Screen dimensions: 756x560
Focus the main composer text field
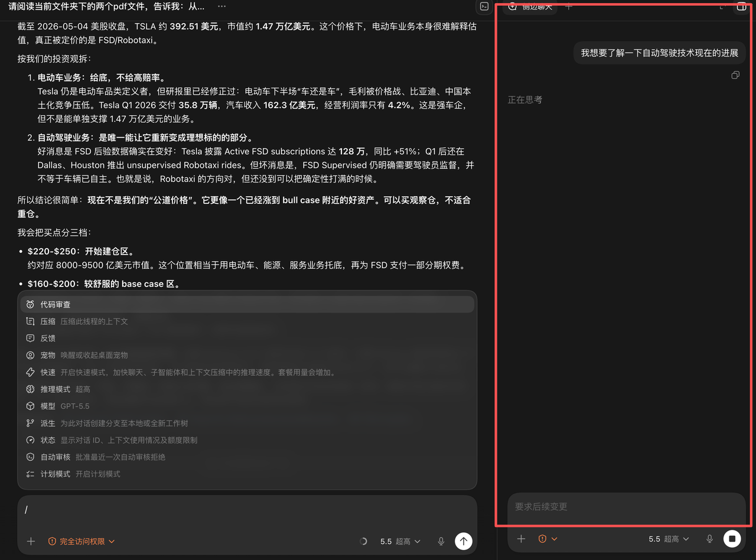coord(247,510)
